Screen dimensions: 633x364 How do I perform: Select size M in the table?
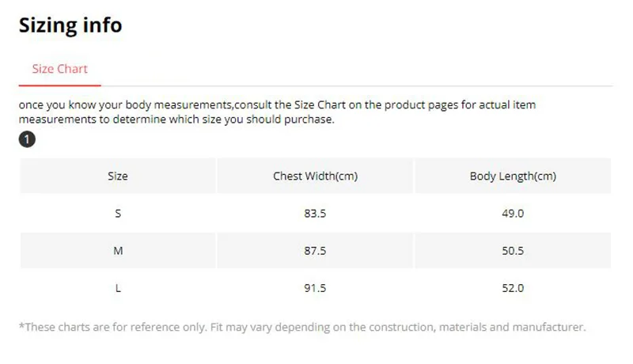117,251
